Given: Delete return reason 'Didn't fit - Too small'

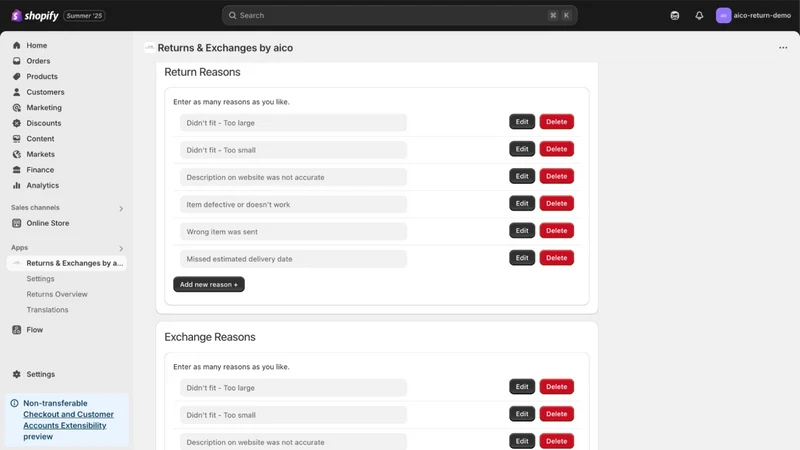Looking at the screenshot, I should point(557,149).
